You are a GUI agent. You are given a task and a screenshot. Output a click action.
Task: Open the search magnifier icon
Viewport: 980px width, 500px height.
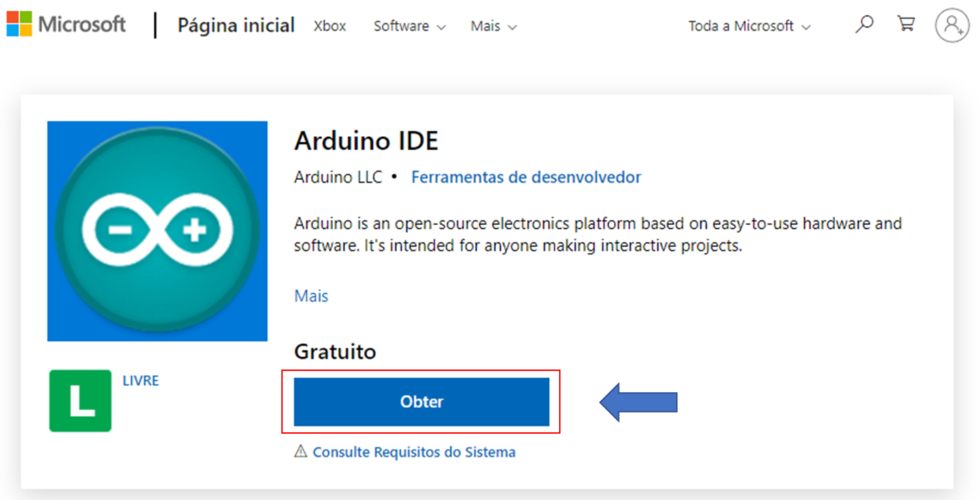864,25
